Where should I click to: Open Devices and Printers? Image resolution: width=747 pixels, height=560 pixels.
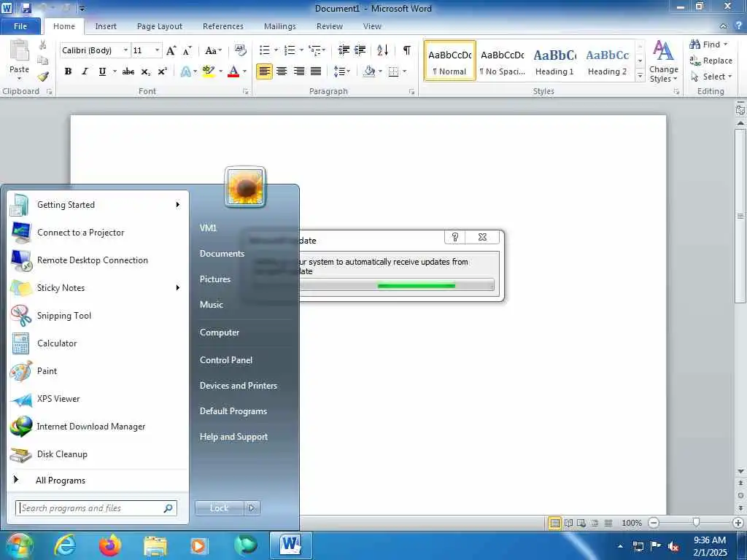(x=239, y=386)
